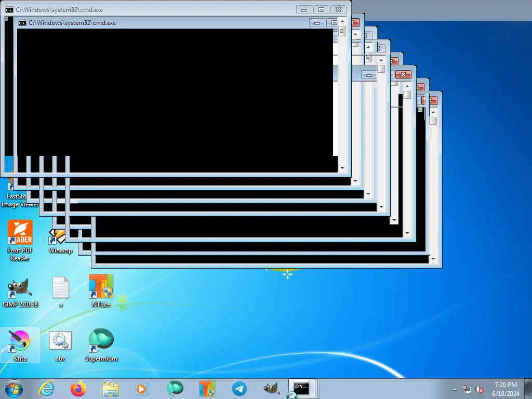Open Supermium from the taskbar
The image size is (532, 399).
[x=175, y=389]
